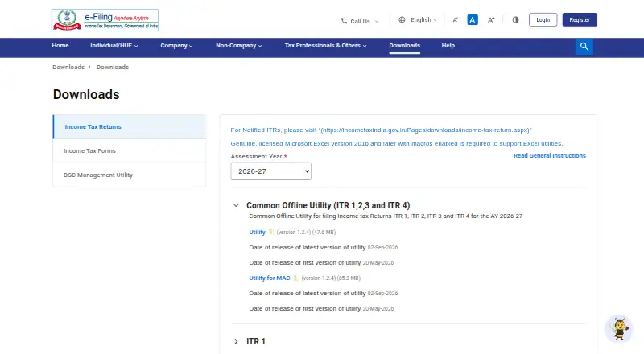This screenshot has height=354, width=644.
Task: Open the English language dropdown
Action: 418,20
